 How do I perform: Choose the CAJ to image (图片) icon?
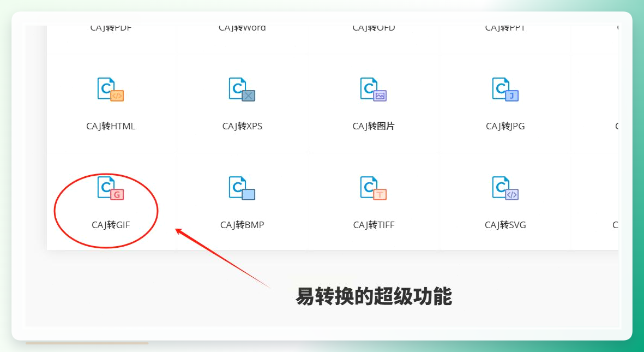click(374, 90)
